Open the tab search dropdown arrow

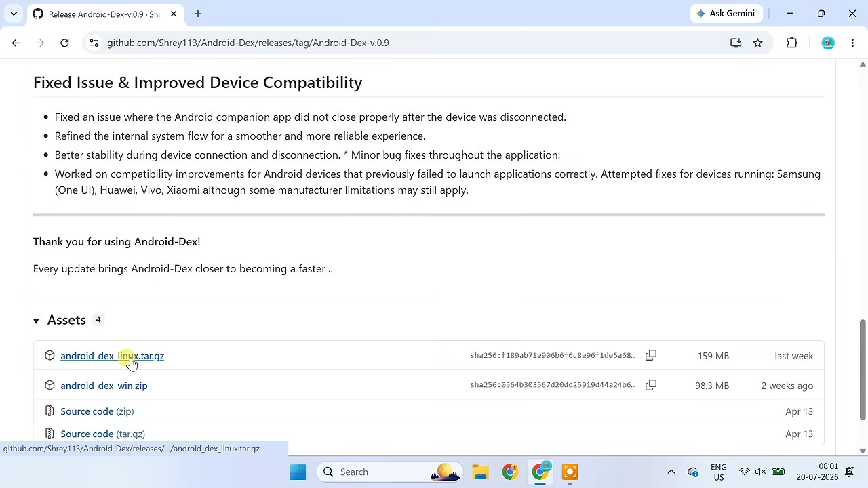[14, 14]
